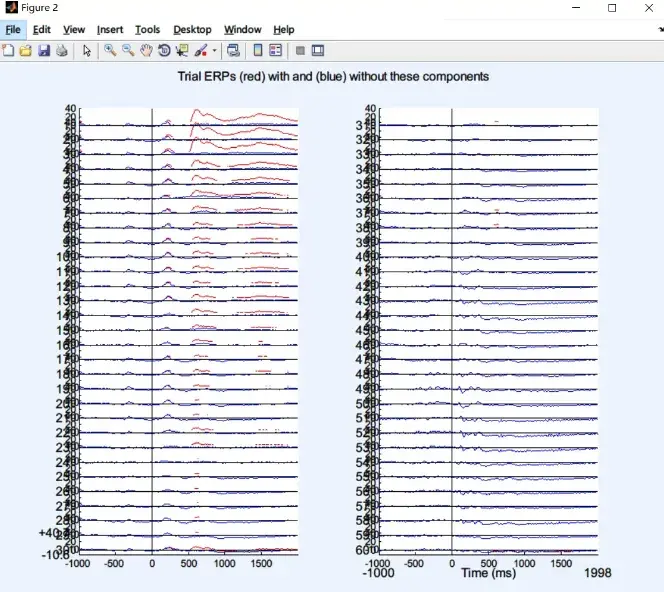Print the figure via printer icon
664x592 pixels.
[x=62, y=51]
